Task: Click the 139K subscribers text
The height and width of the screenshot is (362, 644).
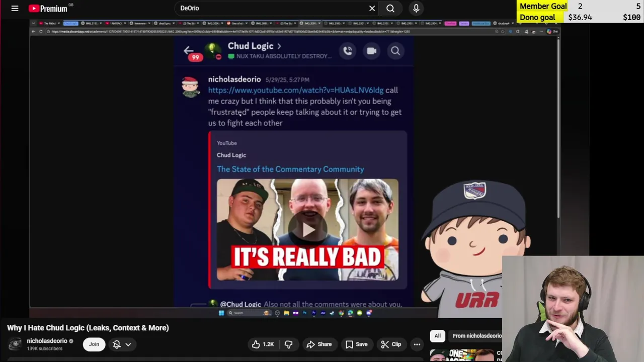Action: coord(45,348)
